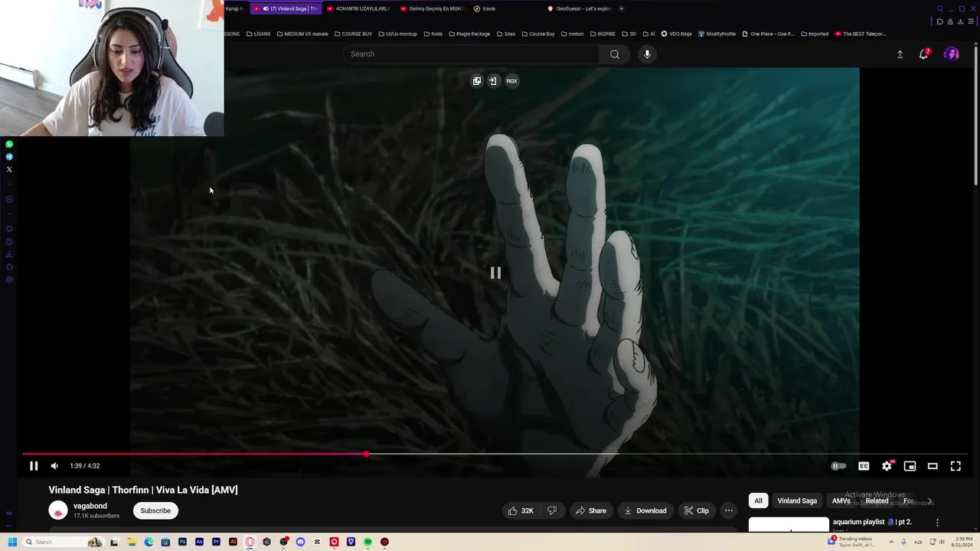Click the Download button
980x551 pixels.
645,511
